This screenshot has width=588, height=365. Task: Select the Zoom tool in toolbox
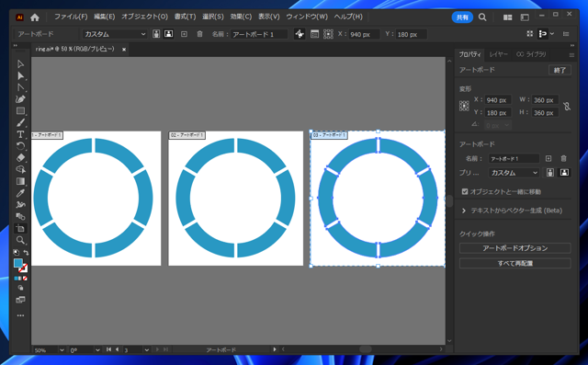click(x=20, y=240)
